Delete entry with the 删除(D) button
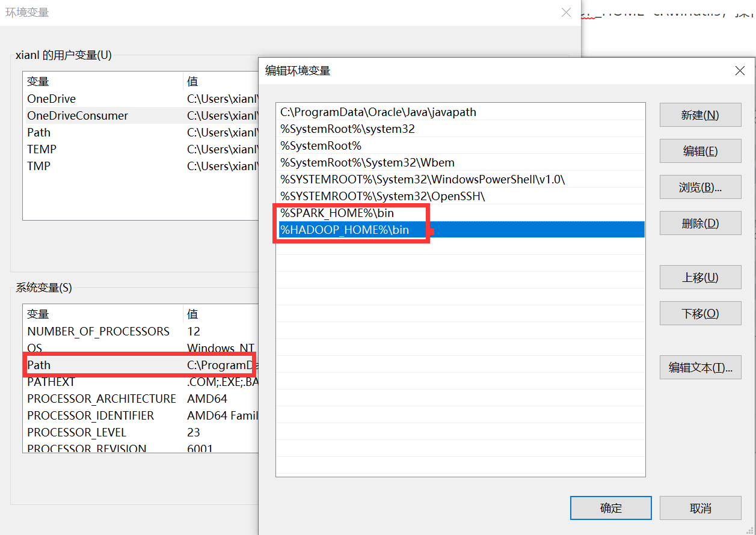Image resolution: width=756 pixels, height=535 pixels. click(700, 223)
